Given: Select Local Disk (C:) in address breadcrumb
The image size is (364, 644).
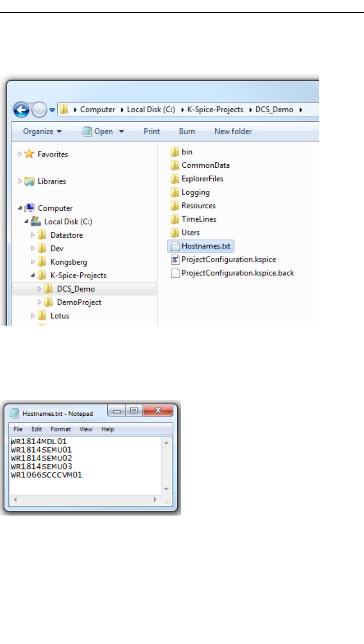Looking at the screenshot, I should pyautogui.click(x=151, y=110).
